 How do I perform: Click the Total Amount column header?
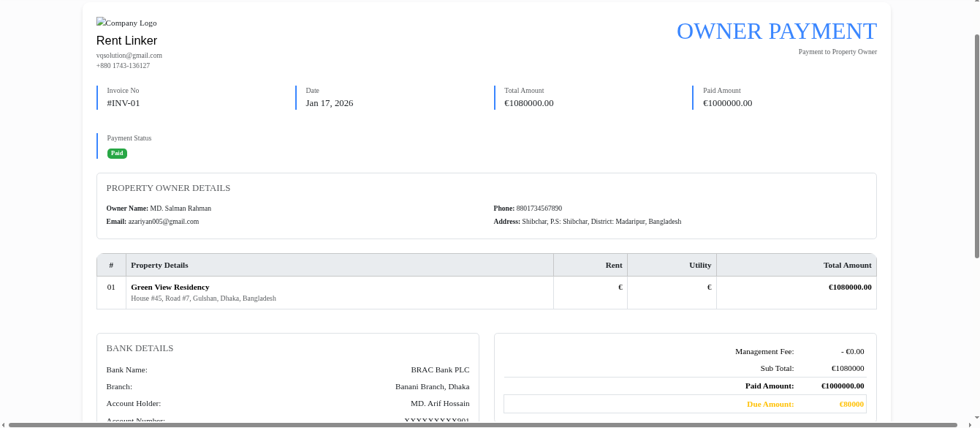click(849, 265)
